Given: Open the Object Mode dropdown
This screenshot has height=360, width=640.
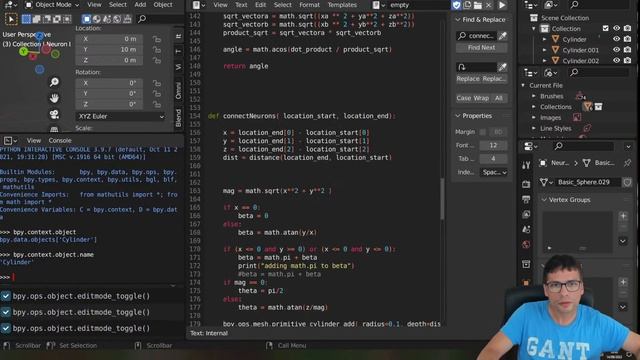Looking at the screenshot, I should click(x=51, y=5).
